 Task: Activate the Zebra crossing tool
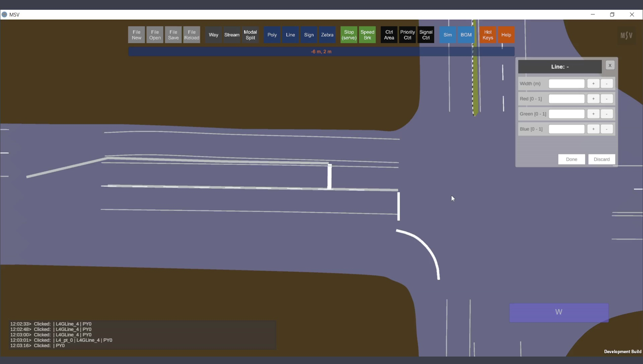pos(327,35)
